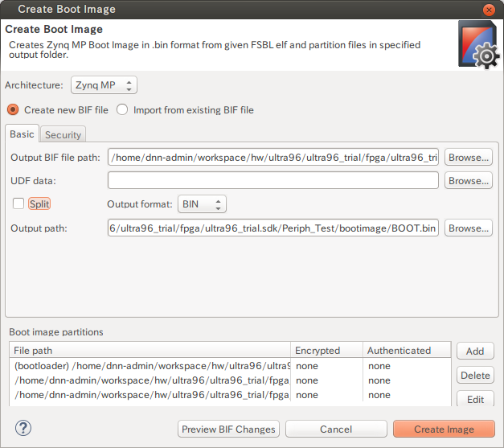Click the Authenticated column header
The image size is (504, 448).
pyautogui.click(x=407, y=350)
